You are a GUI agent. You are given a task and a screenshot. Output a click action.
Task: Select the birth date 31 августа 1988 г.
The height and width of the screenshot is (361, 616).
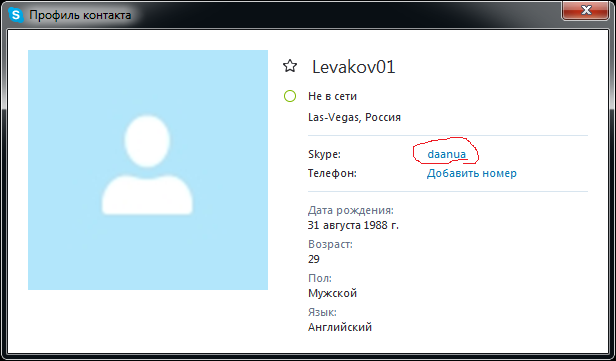pos(353,225)
